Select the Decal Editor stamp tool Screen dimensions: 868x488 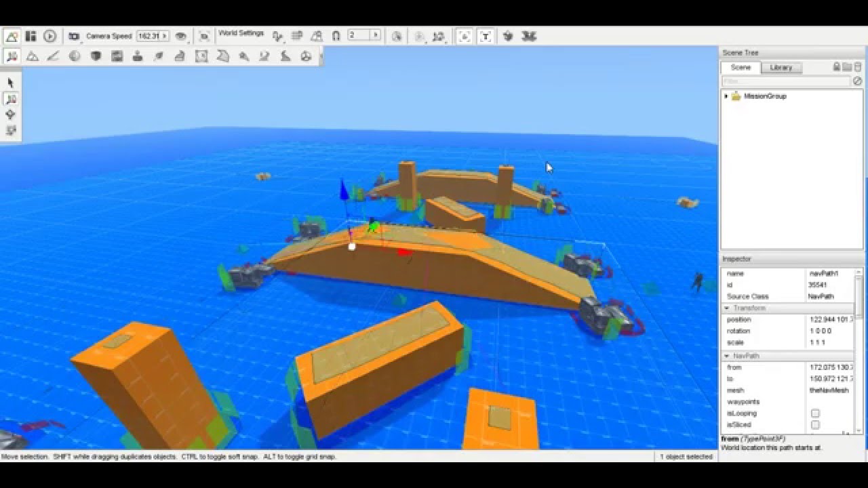point(138,57)
